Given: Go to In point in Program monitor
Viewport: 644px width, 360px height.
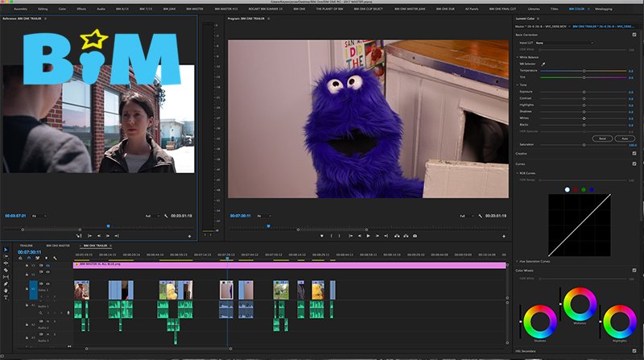Looking at the screenshot, I should pyautogui.click(x=350, y=236).
